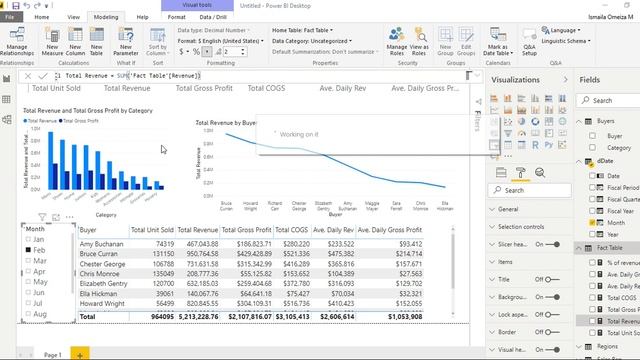
Task: Turn on the Title switch
Action: click(553, 280)
